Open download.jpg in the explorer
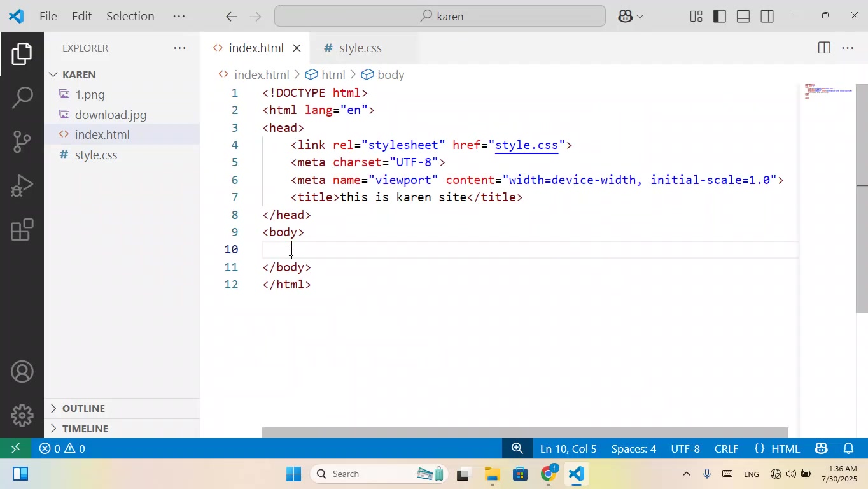868x489 pixels. [x=111, y=115]
